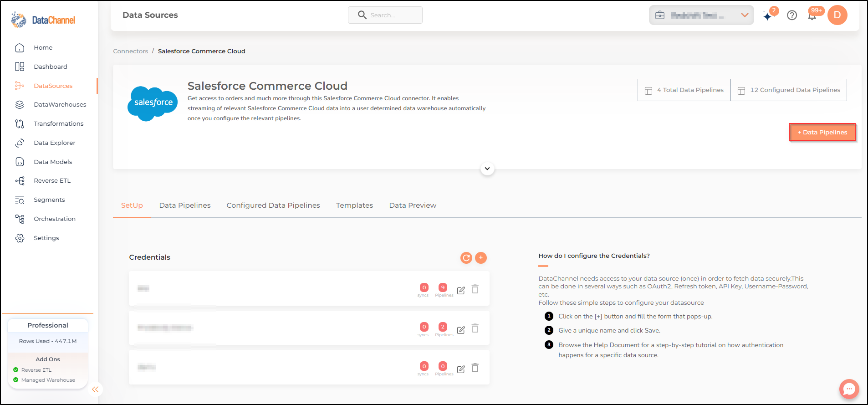Open the workspace selector dropdown

coord(701,15)
